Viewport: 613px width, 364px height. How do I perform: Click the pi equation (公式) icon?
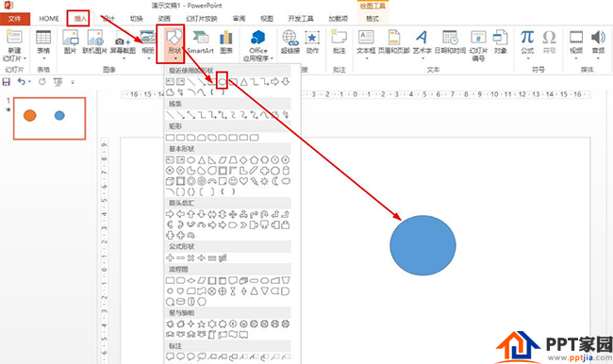click(x=527, y=37)
